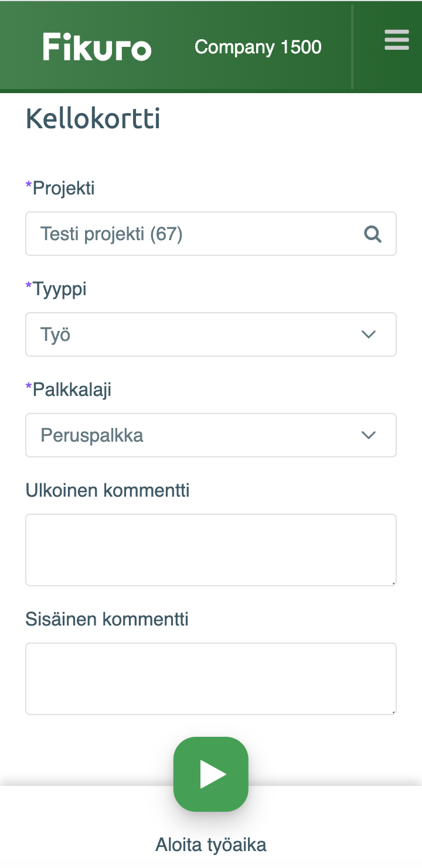Expand the Palkkalaji dropdown showing Peruspalkka

pyautogui.click(x=199, y=435)
